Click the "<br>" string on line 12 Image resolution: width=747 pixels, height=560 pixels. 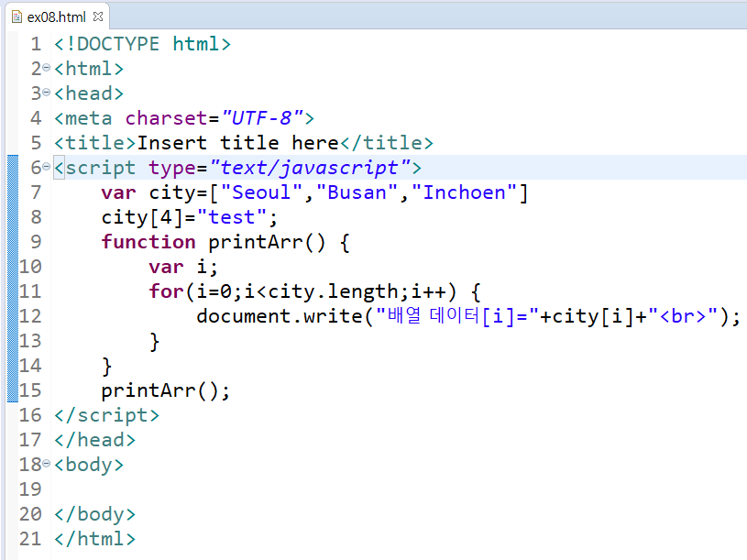pyautogui.click(x=683, y=316)
